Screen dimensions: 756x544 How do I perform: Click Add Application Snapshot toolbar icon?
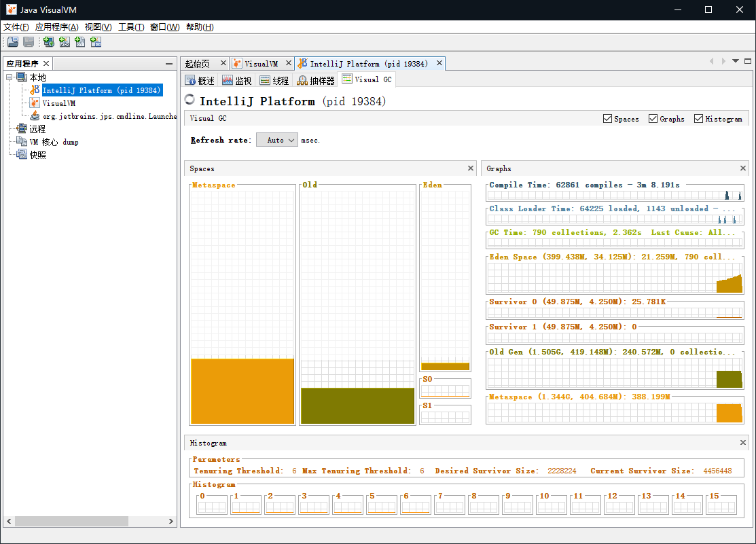point(96,42)
